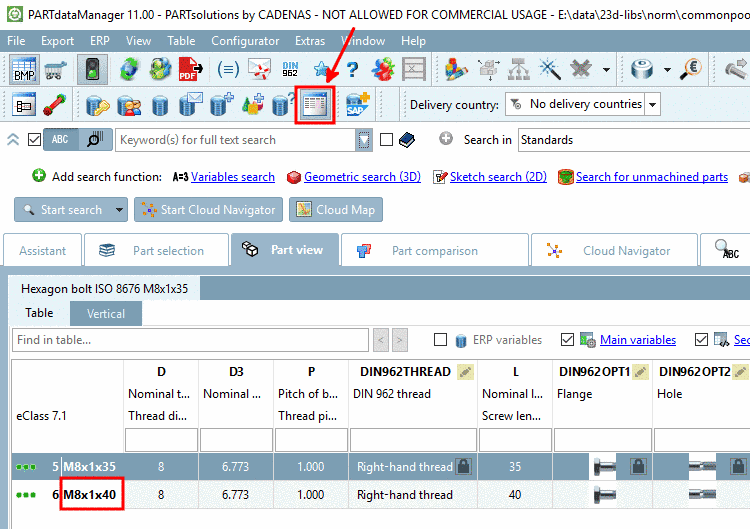The image size is (750, 529).
Task: Enable ERP variables checkbox
Action: [440, 340]
